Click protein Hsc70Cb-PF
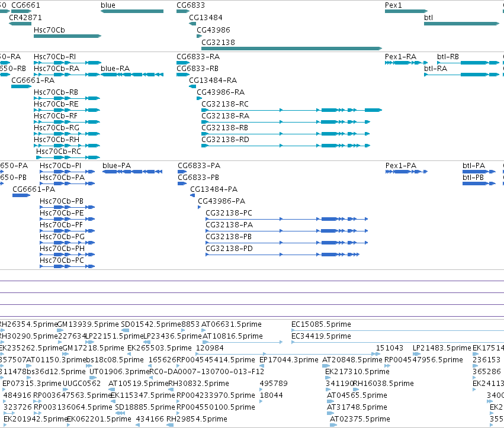The height and width of the screenshot is (428, 504). click(x=67, y=231)
